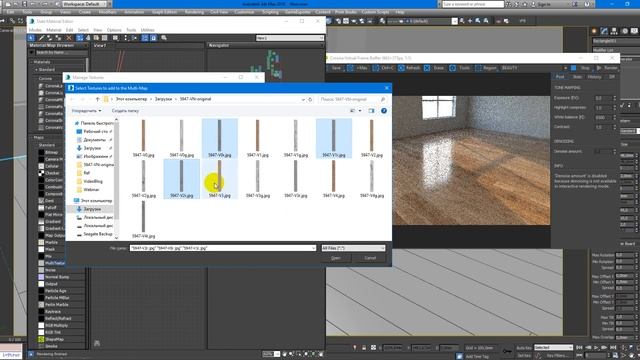Open the help icon in file dialog

[x=384, y=111]
